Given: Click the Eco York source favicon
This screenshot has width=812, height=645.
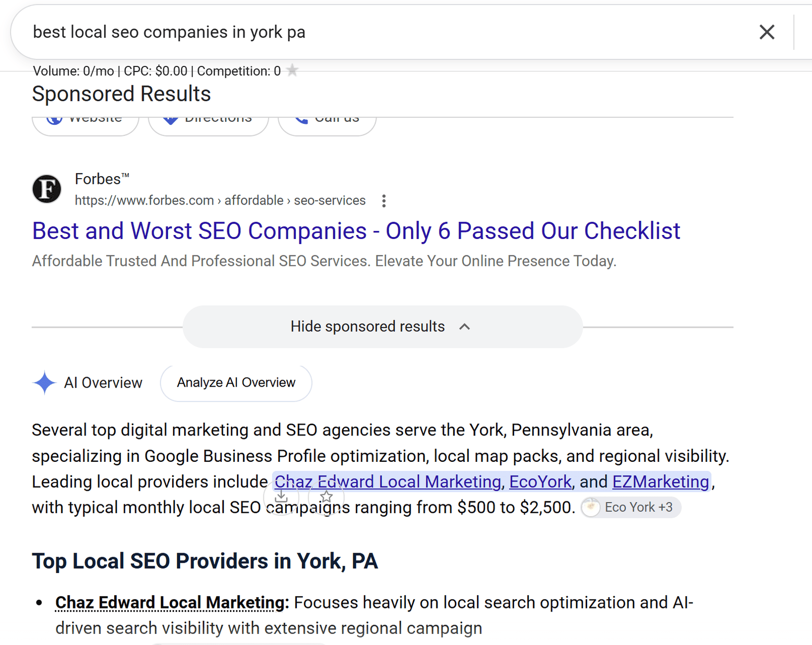Looking at the screenshot, I should (x=591, y=507).
